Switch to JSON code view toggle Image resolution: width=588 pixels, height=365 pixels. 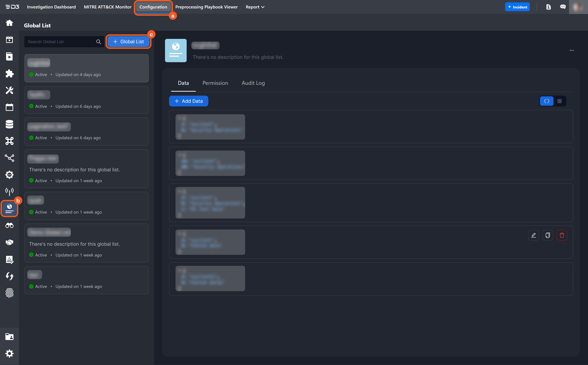click(x=546, y=101)
